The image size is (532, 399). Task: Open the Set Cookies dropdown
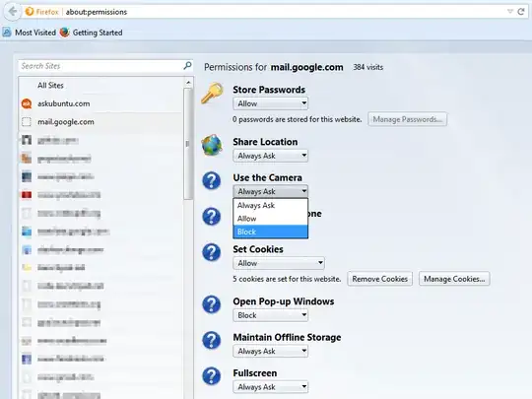tap(279, 263)
